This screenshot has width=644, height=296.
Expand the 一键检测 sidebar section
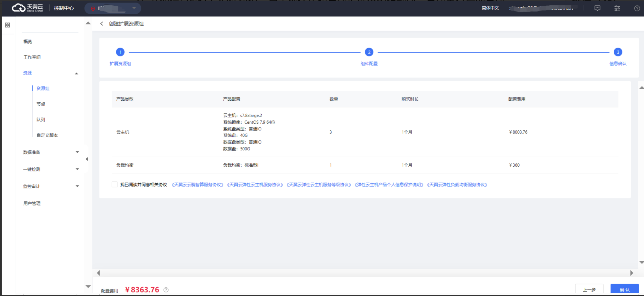pyautogui.click(x=77, y=169)
